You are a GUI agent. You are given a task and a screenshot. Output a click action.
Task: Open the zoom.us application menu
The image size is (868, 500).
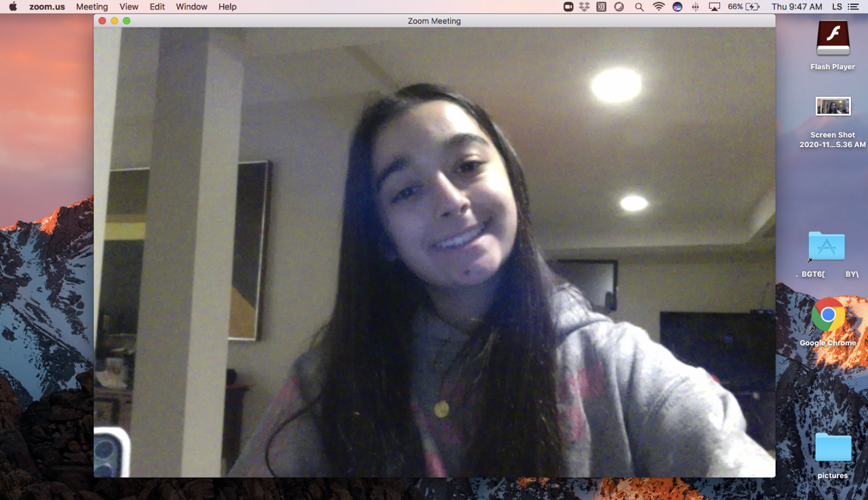point(47,7)
